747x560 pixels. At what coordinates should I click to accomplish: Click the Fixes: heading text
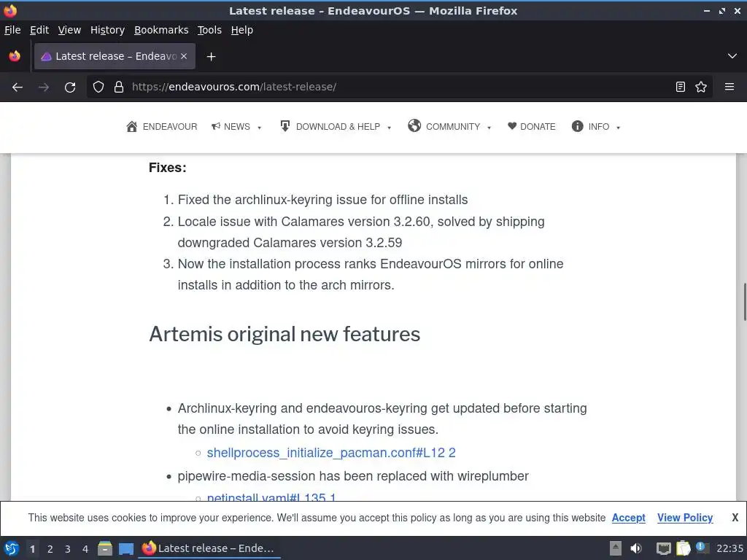point(167,168)
